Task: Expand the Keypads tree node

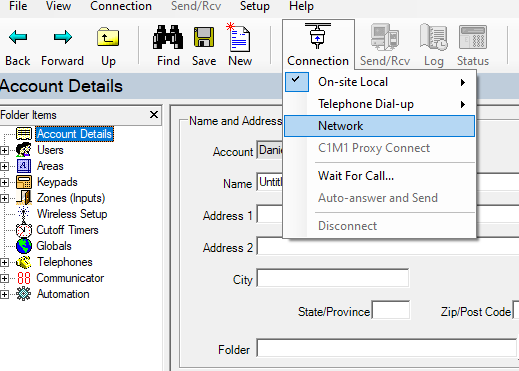Action: click(4, 182)
